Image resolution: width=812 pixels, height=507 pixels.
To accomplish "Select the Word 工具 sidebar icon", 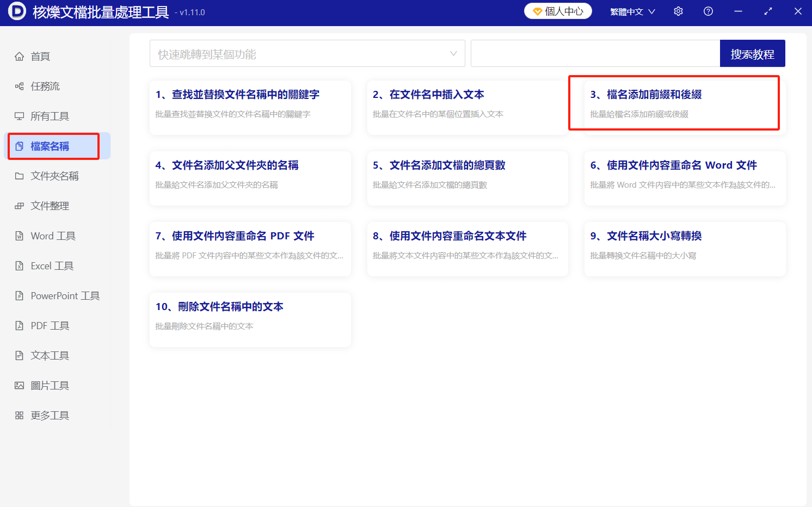I will [x=20, y=236].
